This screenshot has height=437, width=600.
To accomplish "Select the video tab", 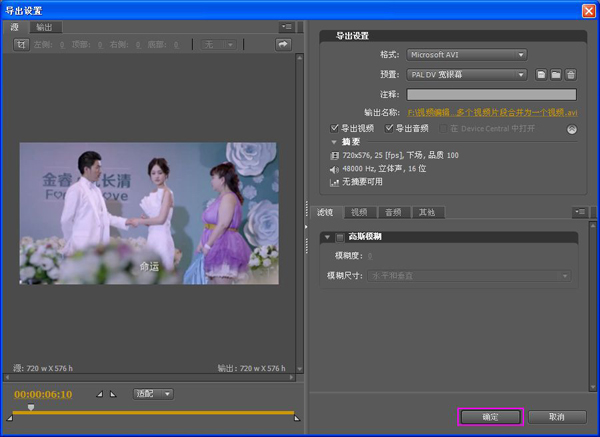I will (x=359, y=212).
